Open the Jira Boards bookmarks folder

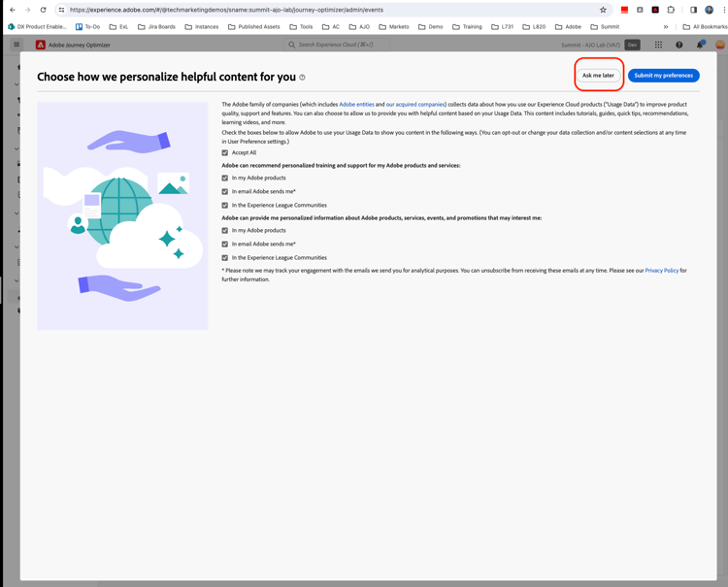(156, 27)
